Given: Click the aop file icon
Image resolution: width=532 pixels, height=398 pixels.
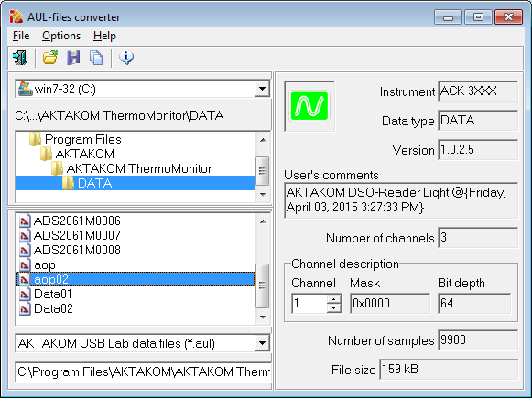Looking at the screenshot, I should (25, 264).
